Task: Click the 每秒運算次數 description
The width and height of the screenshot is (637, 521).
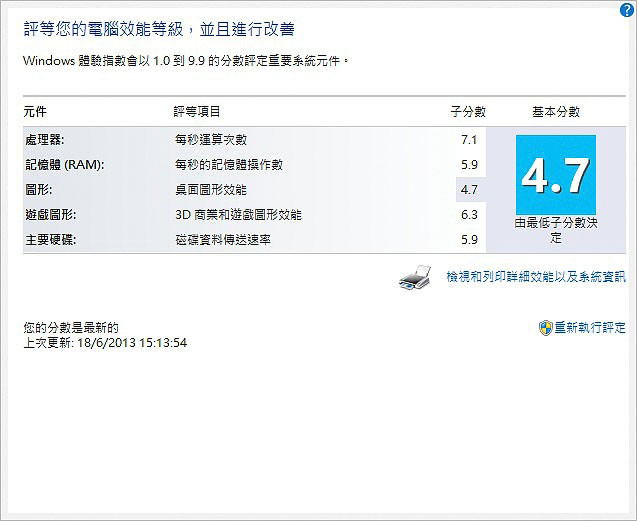Action: point(211,140)
